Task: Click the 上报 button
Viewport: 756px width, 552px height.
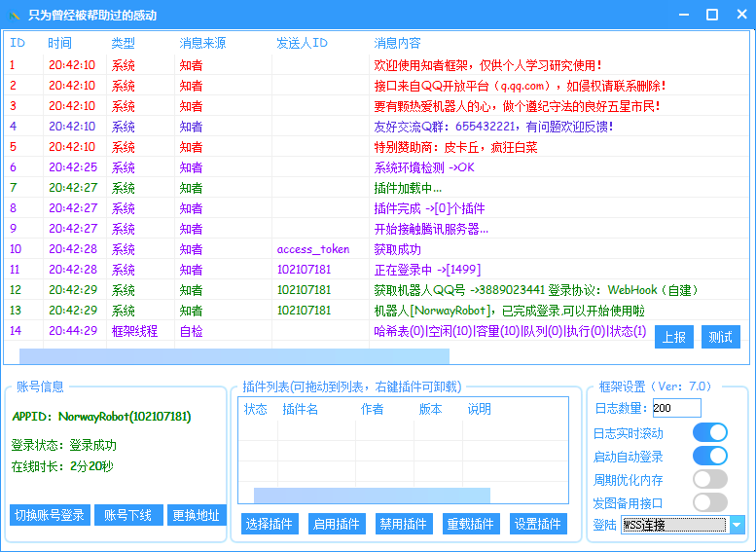Action: click(674, 337)
